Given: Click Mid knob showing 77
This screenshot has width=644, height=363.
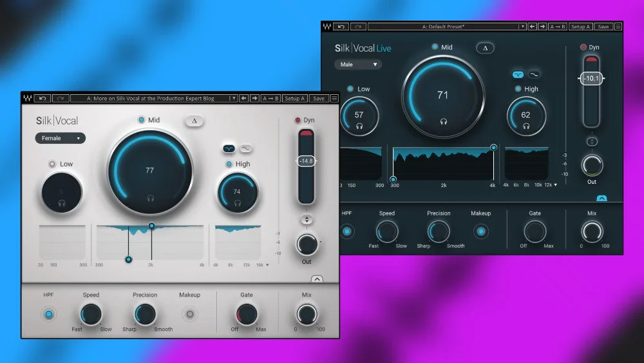Looking at the screenshot, I should (x=150, y=172).
